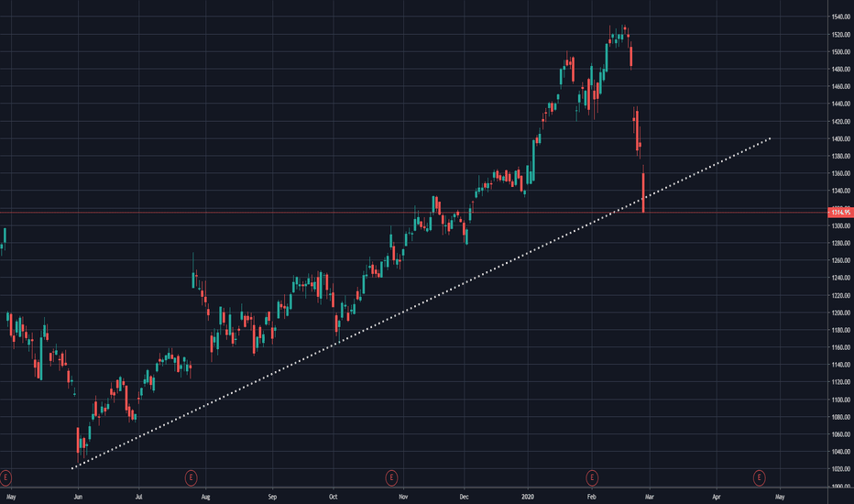854x504 pixels.
Task: Click the 2020 label on time axis
Action: (527, 497)
